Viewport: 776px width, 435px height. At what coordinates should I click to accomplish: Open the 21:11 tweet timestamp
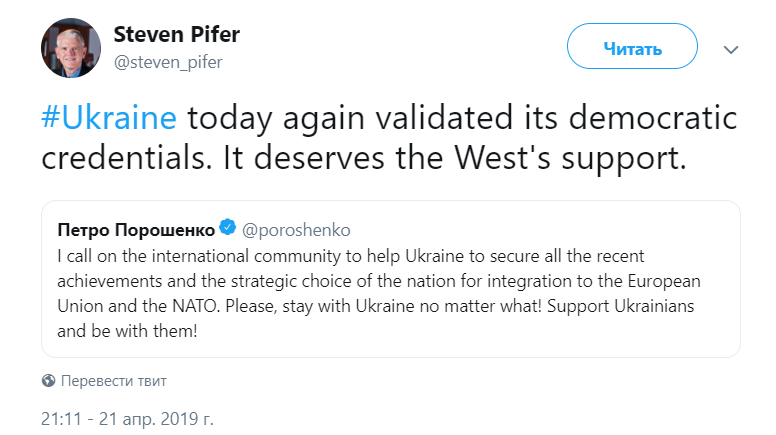(64, 416)
